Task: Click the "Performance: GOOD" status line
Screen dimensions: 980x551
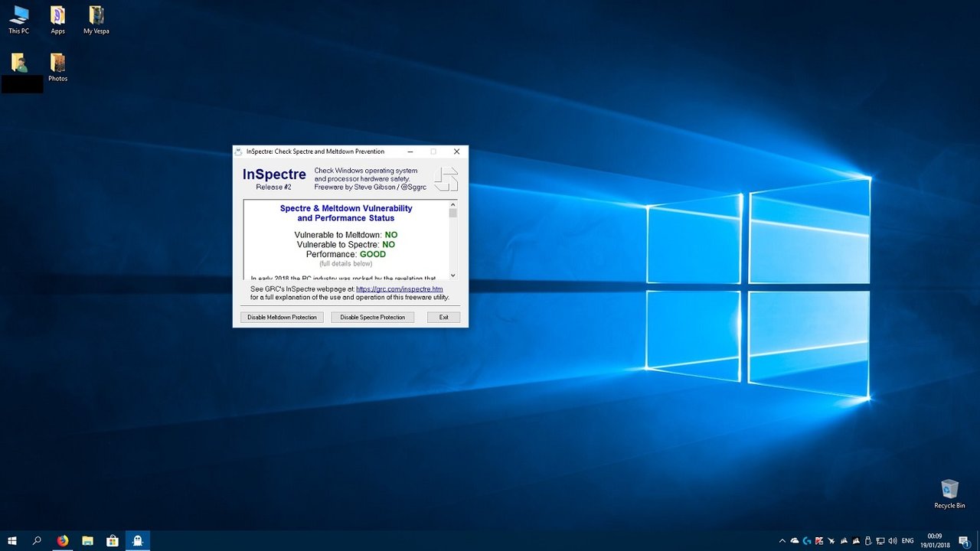Action: [346, 254]
